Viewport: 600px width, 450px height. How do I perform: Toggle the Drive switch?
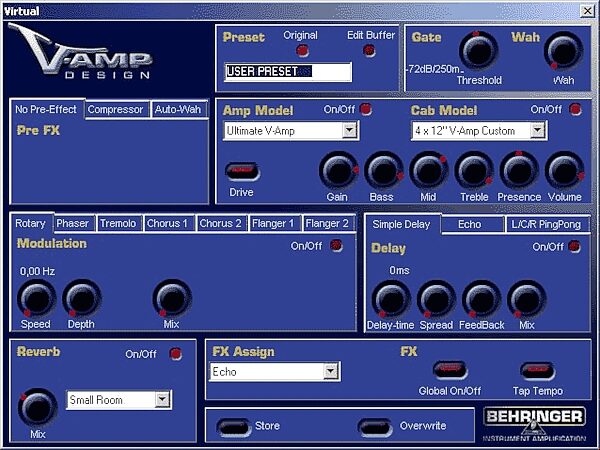tap(243, 171)
